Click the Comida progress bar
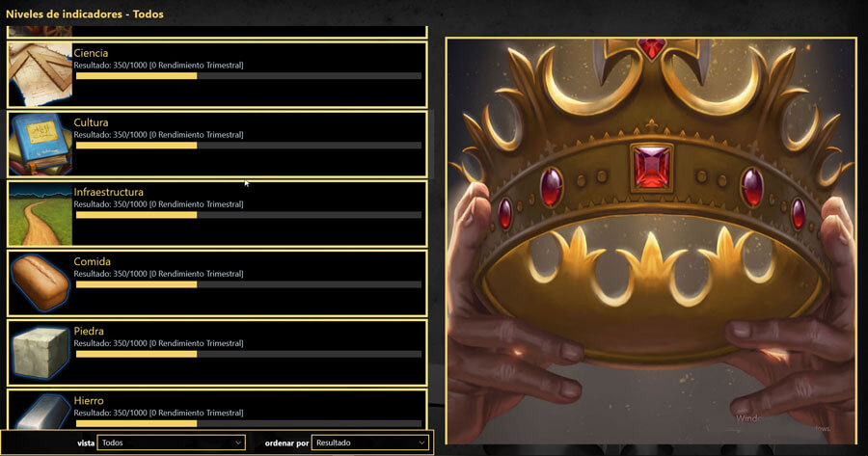Viewport: 868px width, 456px height. 249,284
